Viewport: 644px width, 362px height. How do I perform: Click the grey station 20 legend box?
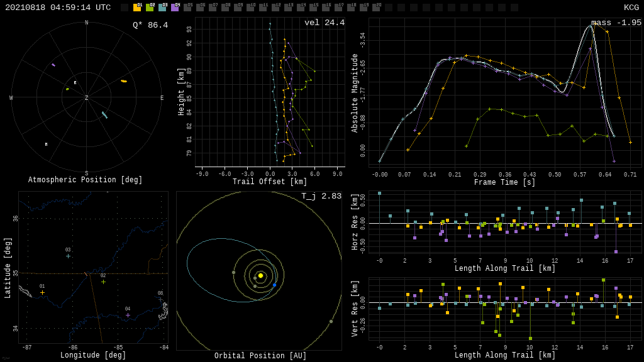click(x=376, y=8)
